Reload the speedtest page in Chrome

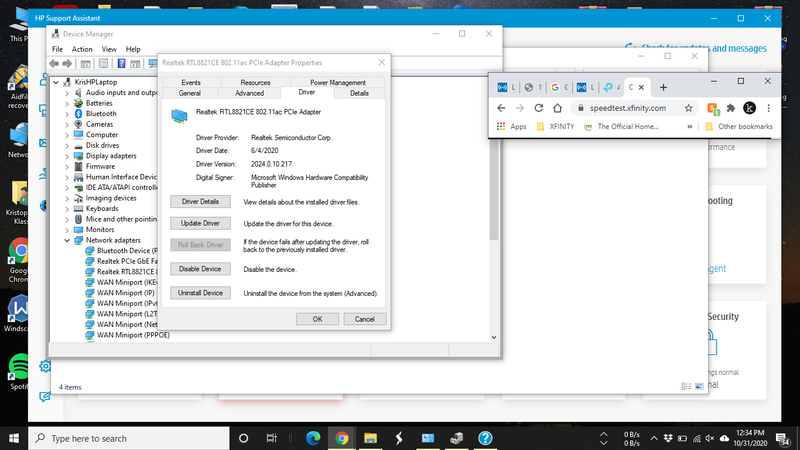click(x=538, y=108)
